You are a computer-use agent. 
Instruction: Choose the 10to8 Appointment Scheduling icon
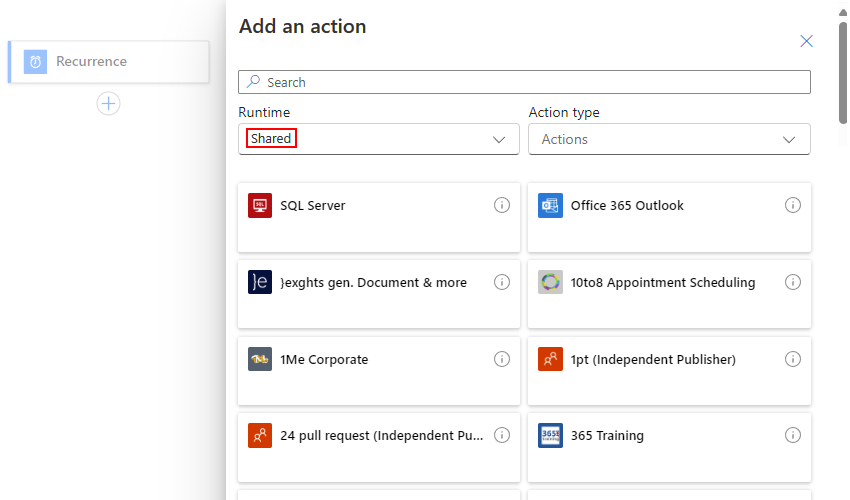click(x=550, y=283)
